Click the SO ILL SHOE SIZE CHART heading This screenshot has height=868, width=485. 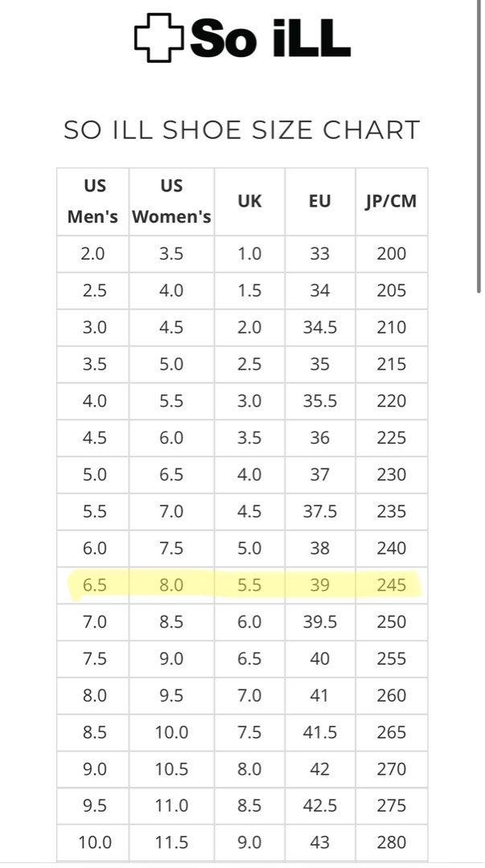(242, 129)
